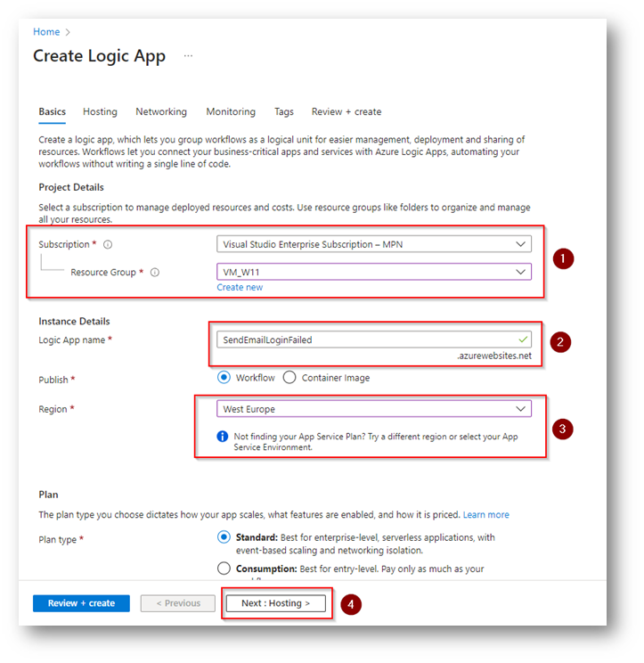Go to the Monitoring tab
644x663 pixels.
click(231, 112)
